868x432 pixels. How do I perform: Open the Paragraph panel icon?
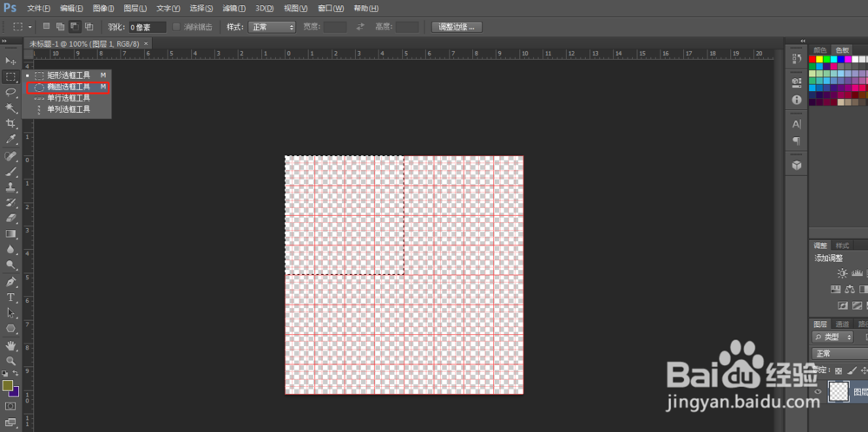coord(797,141)
